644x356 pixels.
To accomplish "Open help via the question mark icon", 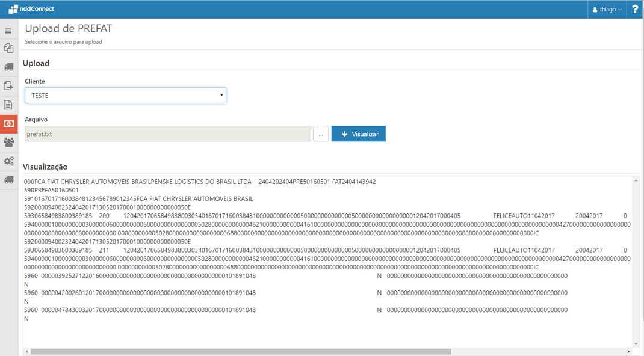I will pyautogui.click(x=635, y=10).
